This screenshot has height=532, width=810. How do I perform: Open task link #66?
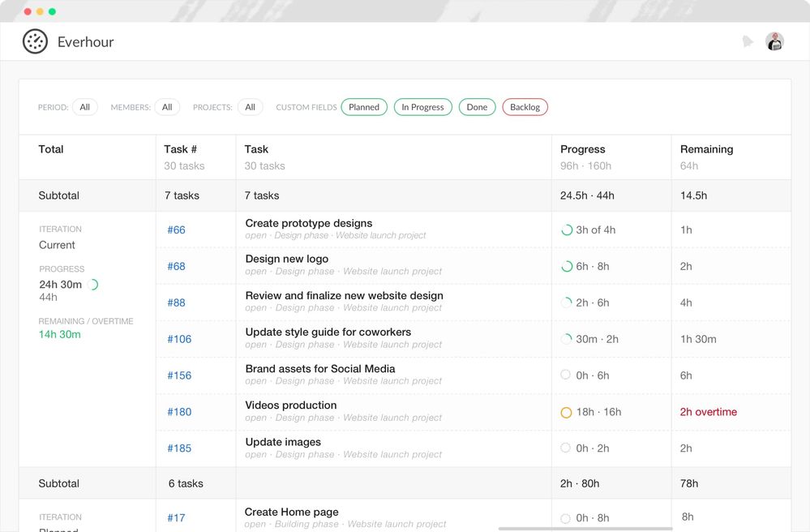pyautogui.click(x=176, y=230)
